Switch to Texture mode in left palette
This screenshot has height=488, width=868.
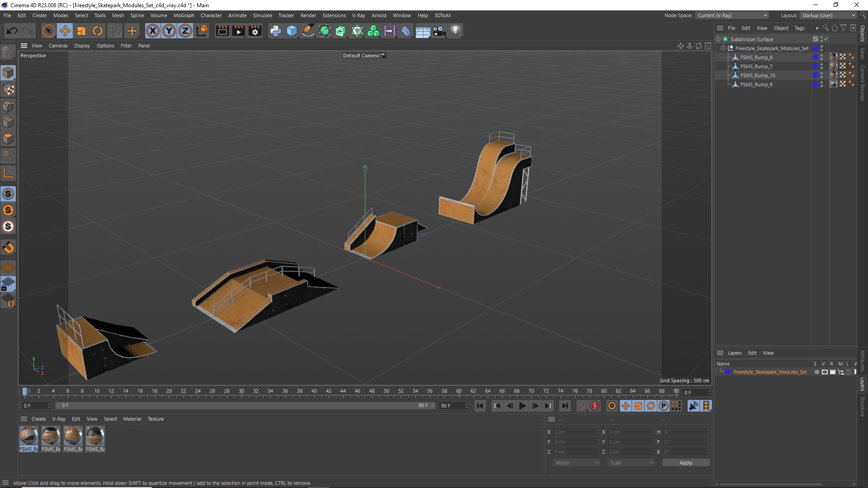pyautogui.click(x=8, y=89)
